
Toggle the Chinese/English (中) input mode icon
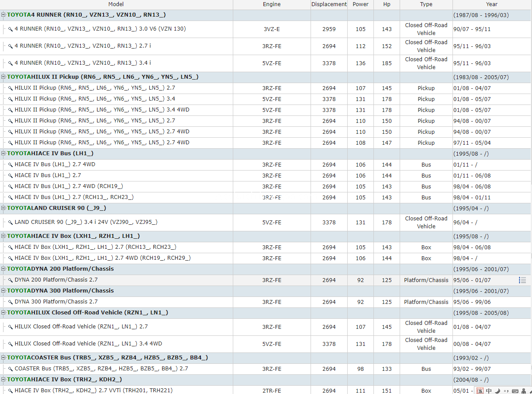tap(489, 391)
